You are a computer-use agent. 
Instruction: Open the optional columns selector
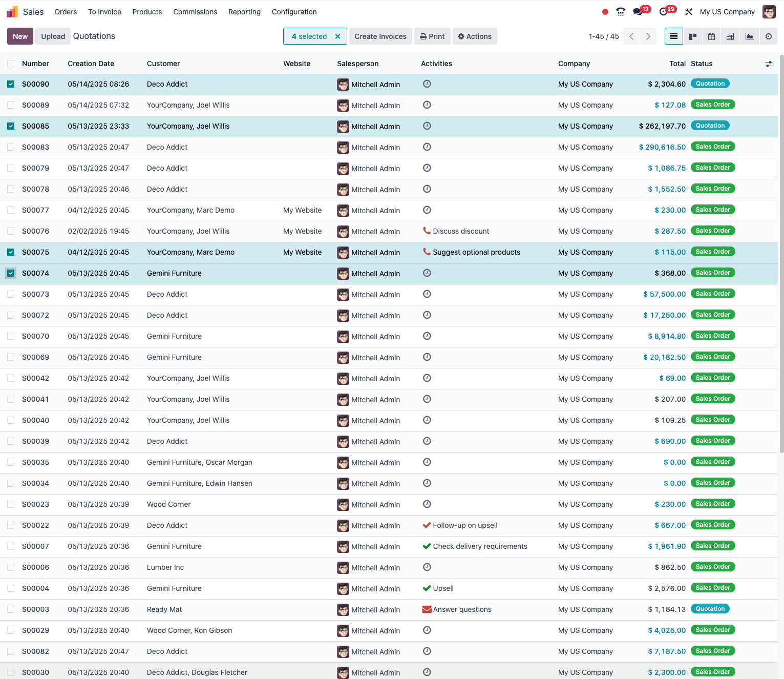point(769,64)
